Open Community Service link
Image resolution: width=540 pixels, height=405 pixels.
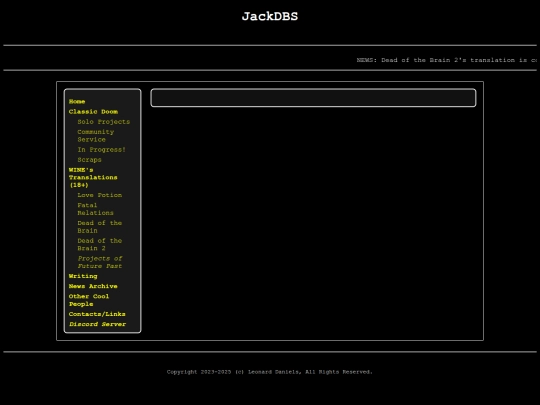[95, 136]
